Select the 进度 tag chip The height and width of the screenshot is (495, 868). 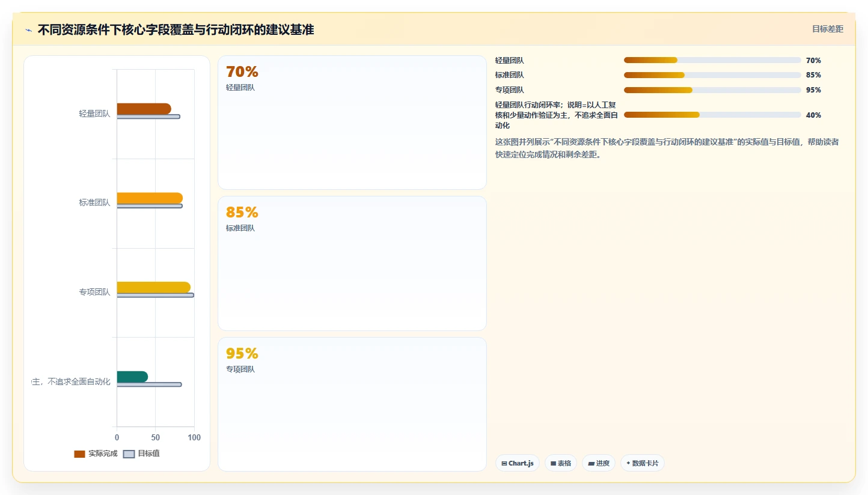pos(599,463)
